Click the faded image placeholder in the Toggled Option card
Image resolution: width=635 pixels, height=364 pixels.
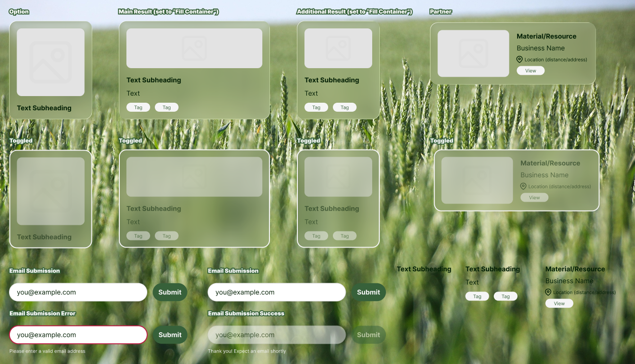(51, 191)
